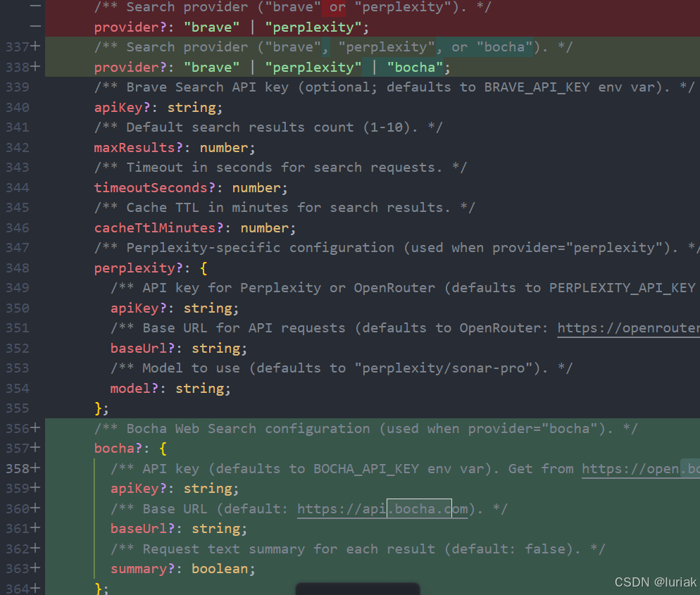700x595 pixels.
Task: Click line number 339 in gutter
Action: [x=18, y=87]
